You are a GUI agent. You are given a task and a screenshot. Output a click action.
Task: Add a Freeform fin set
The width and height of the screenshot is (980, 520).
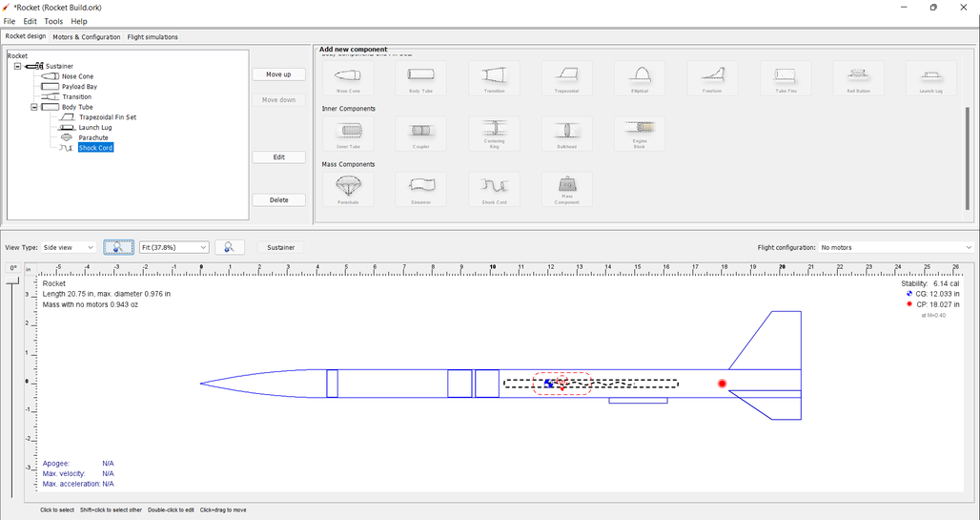click(x=712, y=78)
